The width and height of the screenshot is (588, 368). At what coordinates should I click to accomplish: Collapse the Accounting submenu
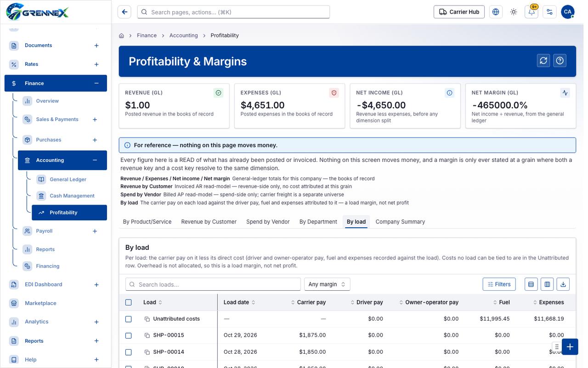point(95,160)
